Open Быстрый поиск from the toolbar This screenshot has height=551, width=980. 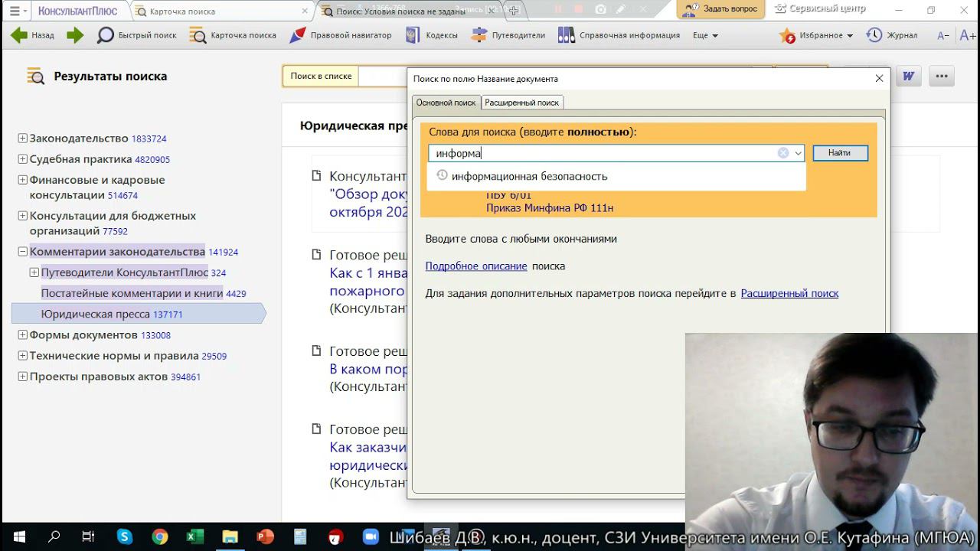pos(137,35)
